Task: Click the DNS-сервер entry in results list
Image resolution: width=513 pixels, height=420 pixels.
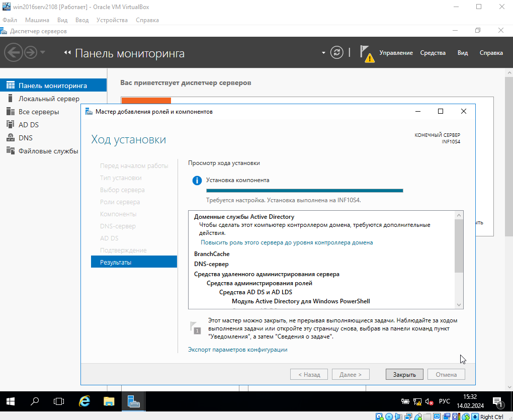Action: click(211, 264)
